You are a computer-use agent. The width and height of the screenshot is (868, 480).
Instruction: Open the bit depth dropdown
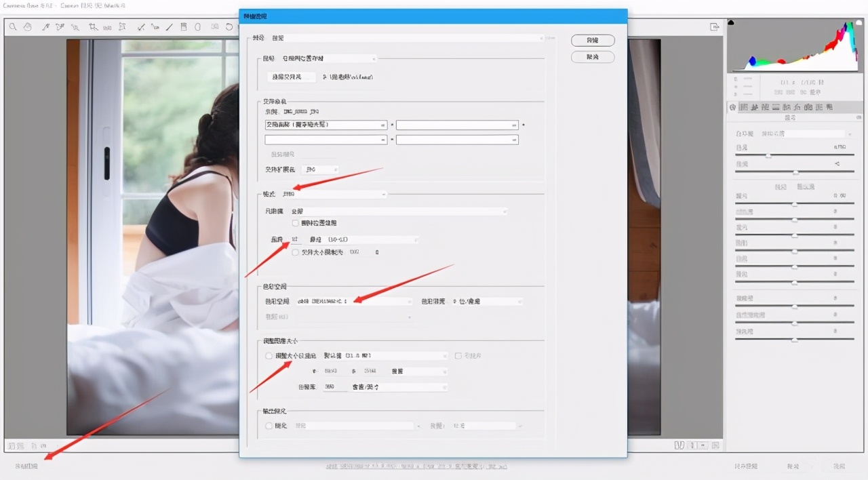click(x=486, y=301)
